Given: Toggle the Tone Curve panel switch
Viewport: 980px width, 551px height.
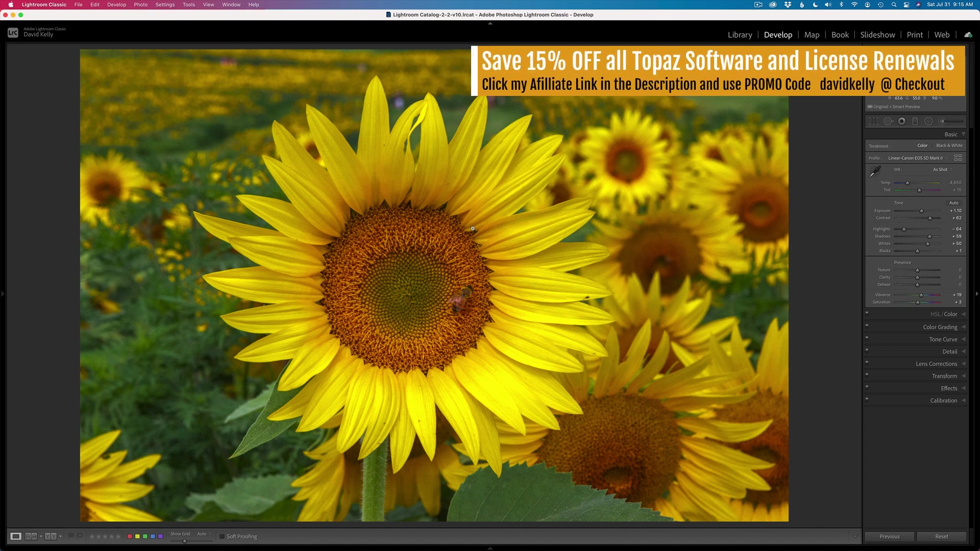Looking at the screenshot, I should click(867, 338).
